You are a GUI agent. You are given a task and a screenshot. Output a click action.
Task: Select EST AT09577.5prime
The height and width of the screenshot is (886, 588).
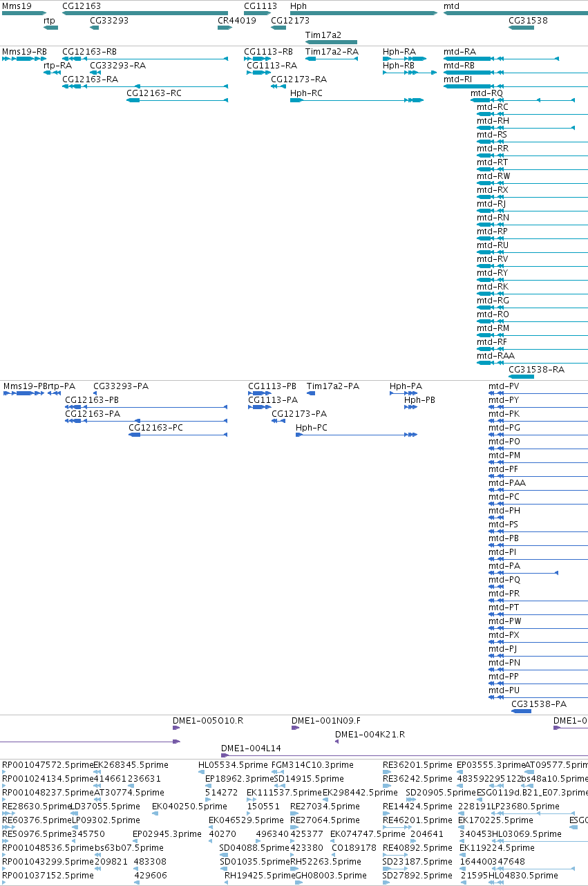(x=529, y=772)
